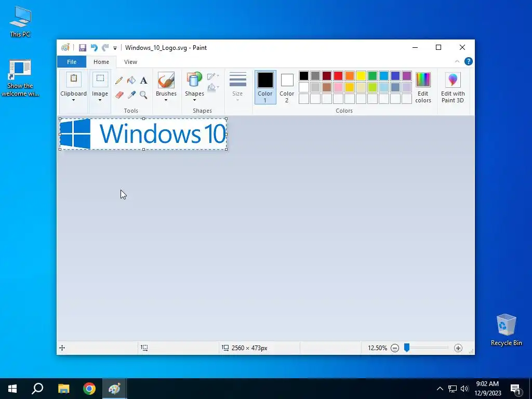Open the Recycle Bin desktop icon
The width and height of the screenshot is (532, 399).
coord(506,330)
